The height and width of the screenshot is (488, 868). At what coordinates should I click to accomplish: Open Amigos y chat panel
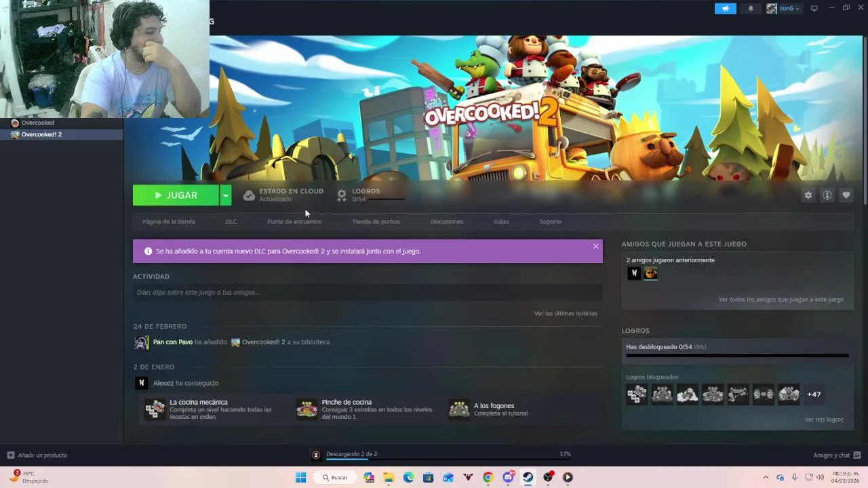pos(837,455)
